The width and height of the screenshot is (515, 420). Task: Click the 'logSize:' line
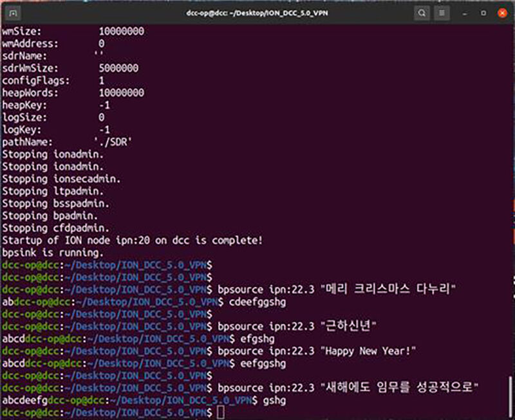[x=53, y=118]
